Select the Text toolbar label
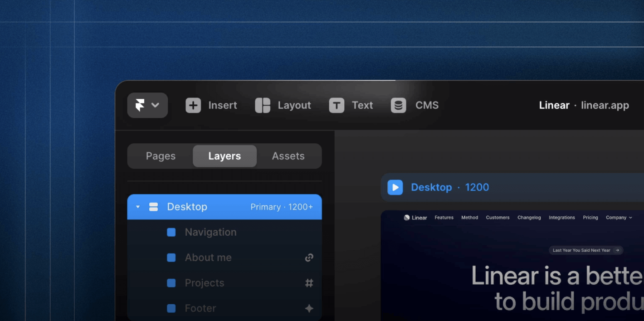644x321 pixels. (362, 105)
